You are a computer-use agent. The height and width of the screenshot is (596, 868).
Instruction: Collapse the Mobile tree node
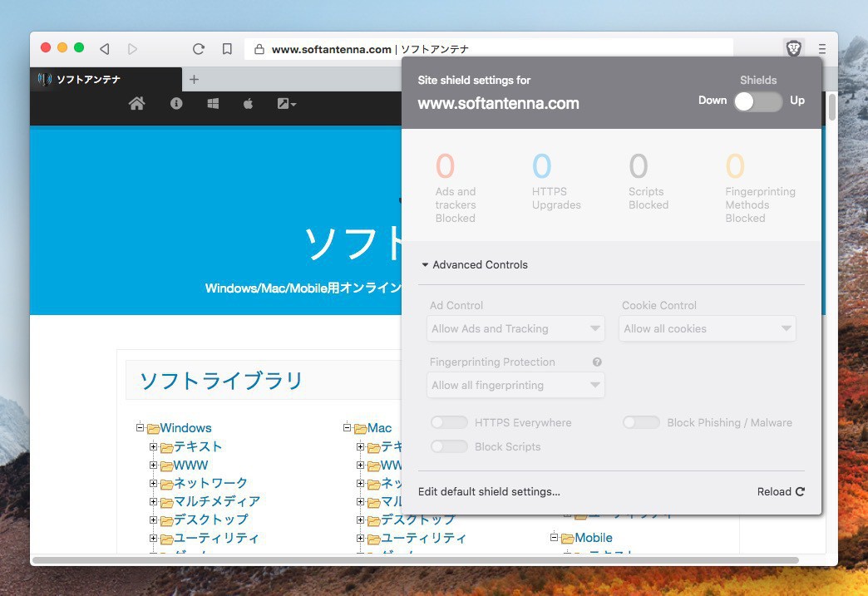(x=554, y=537)
